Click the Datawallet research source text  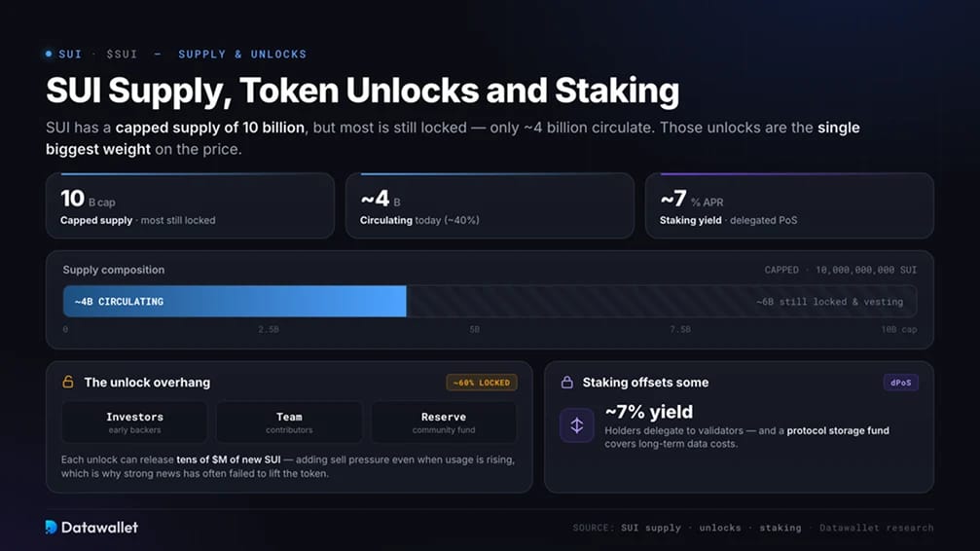tap(876, 528)
